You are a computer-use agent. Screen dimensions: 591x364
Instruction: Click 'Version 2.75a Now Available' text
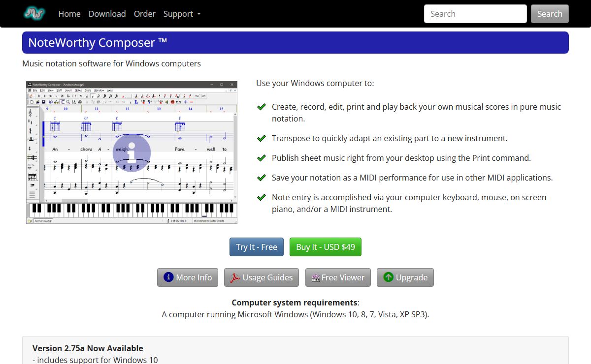pyautogui.click(x=88, y=348)
